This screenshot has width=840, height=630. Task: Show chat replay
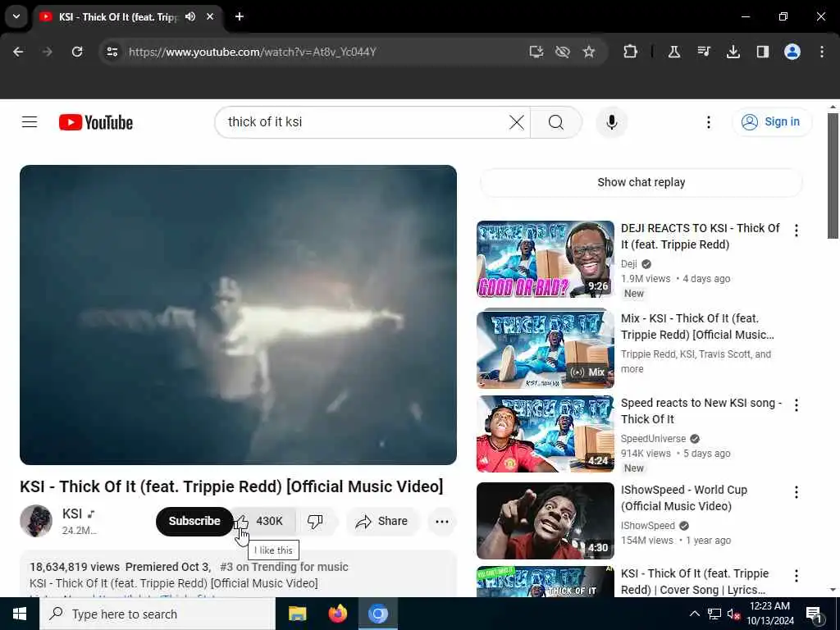pyautogui.click(x=641, y=182)
